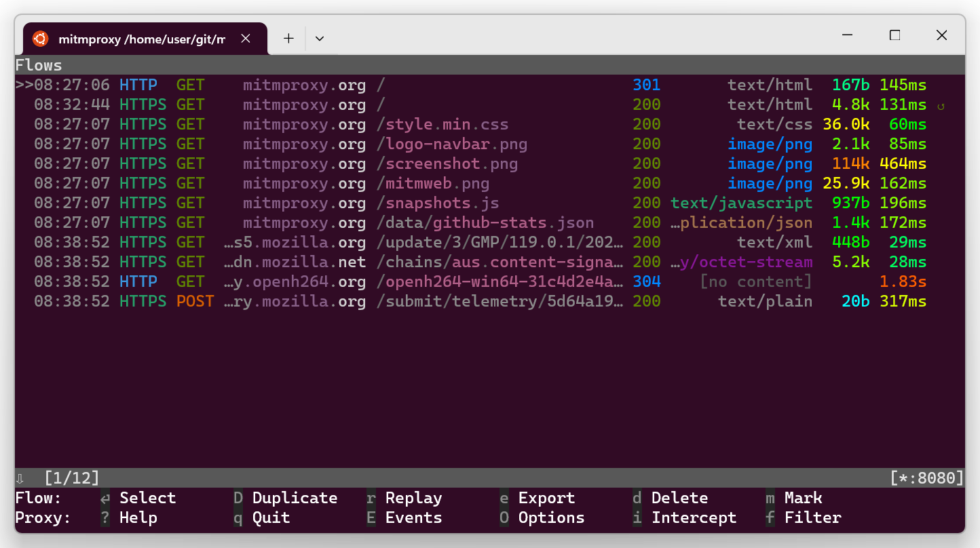Click the 304 status code
This screenshot has width=980, height=548.
click(647, 281)
